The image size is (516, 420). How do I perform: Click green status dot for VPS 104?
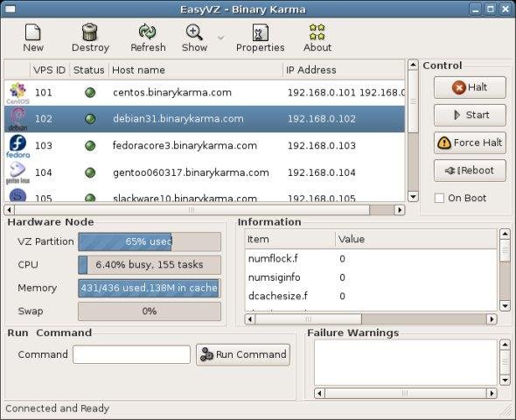click(90, 172)
